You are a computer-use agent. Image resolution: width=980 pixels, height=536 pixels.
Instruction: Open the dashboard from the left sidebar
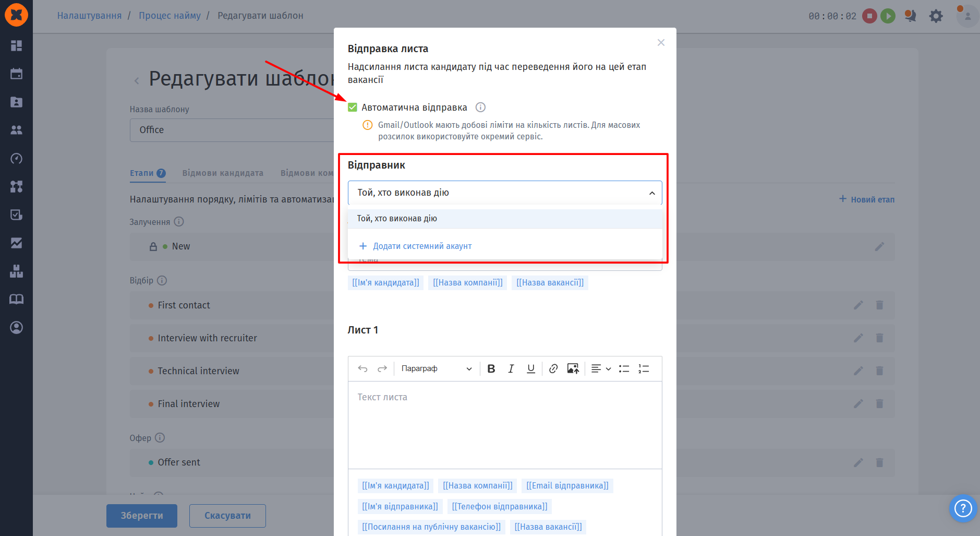pyautogui.click(x=16, y=46)
